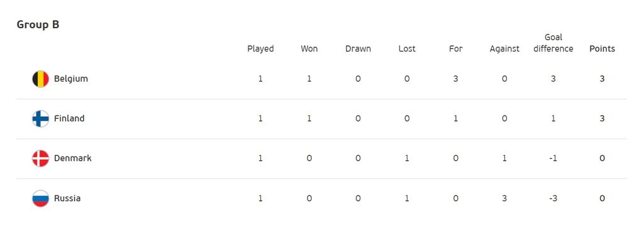Sort by the Won column header

[309, 49]
